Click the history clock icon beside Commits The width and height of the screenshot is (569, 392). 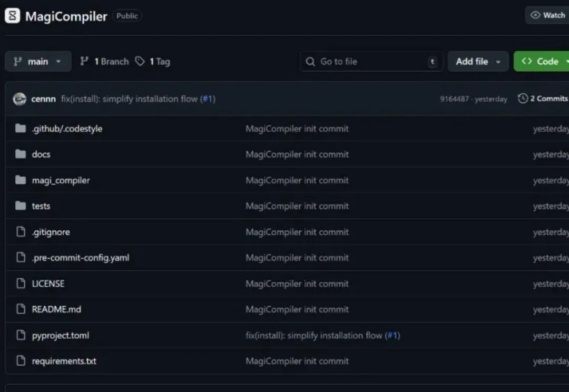tap(523, 99)
